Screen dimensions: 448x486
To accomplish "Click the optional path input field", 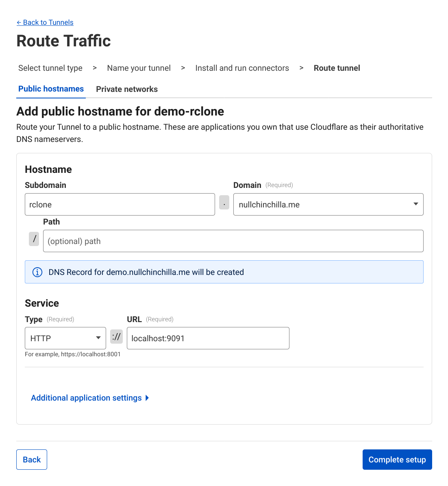I will [x=233, y=241].
